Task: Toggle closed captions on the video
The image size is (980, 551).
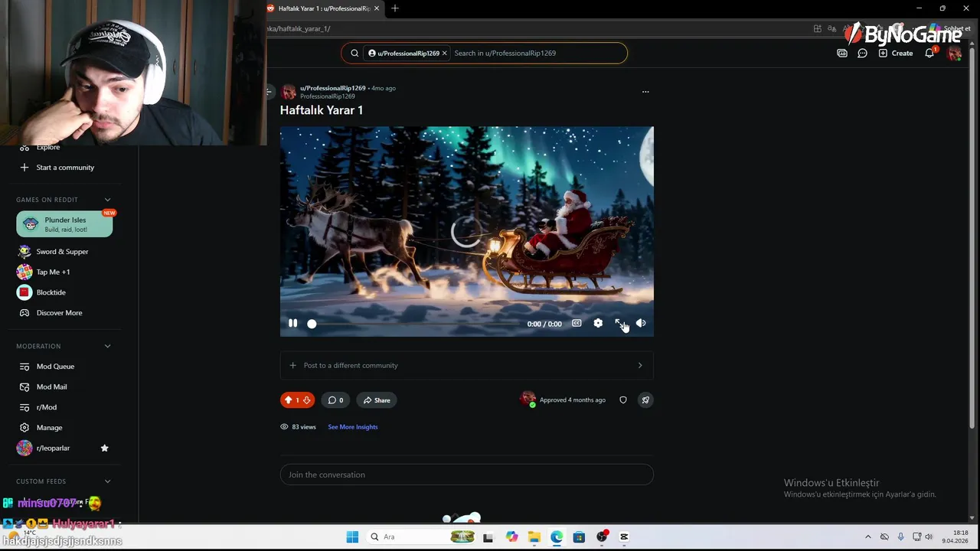Action: tap(577, 324)
